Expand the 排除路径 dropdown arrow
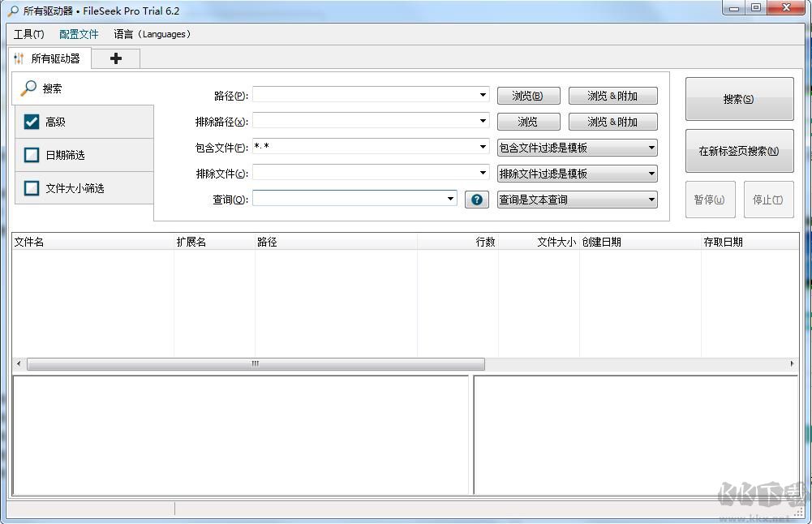Viewport: 812px width, 524px height. point(484,122)
